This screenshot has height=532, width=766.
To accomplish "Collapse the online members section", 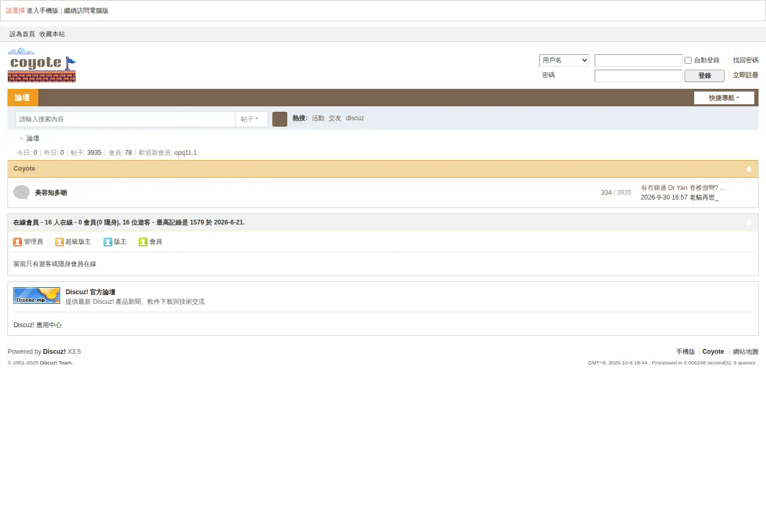I will [x=749, y=223].
